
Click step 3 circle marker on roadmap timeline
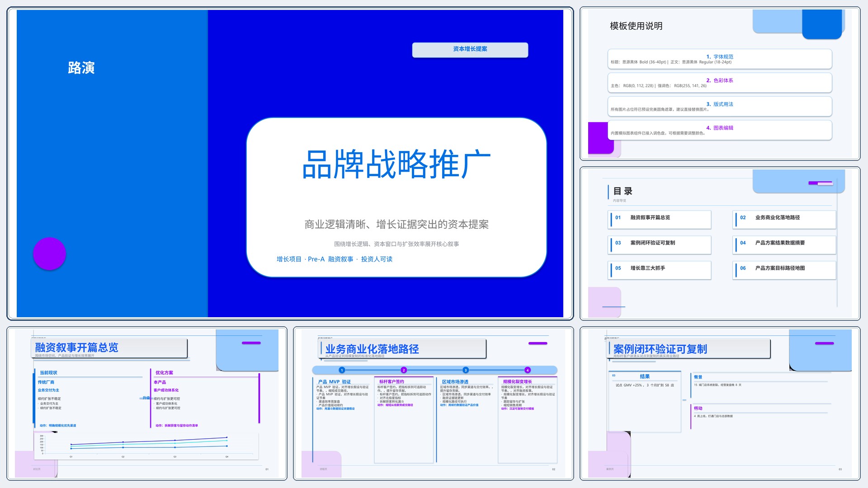coord(466,370)
